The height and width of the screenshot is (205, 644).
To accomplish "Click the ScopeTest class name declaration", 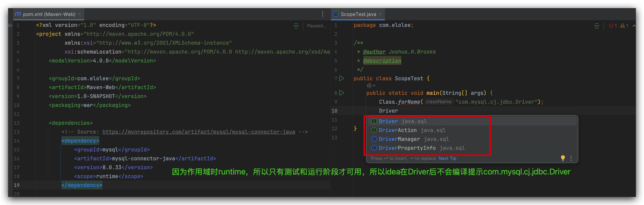I will [x=409, y=78].
